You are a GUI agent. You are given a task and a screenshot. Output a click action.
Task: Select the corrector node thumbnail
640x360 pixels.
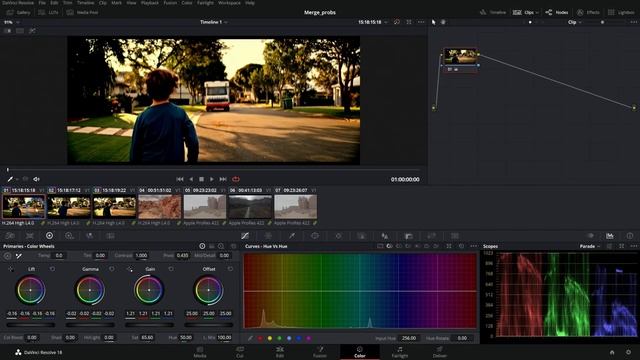coord(460,56)
